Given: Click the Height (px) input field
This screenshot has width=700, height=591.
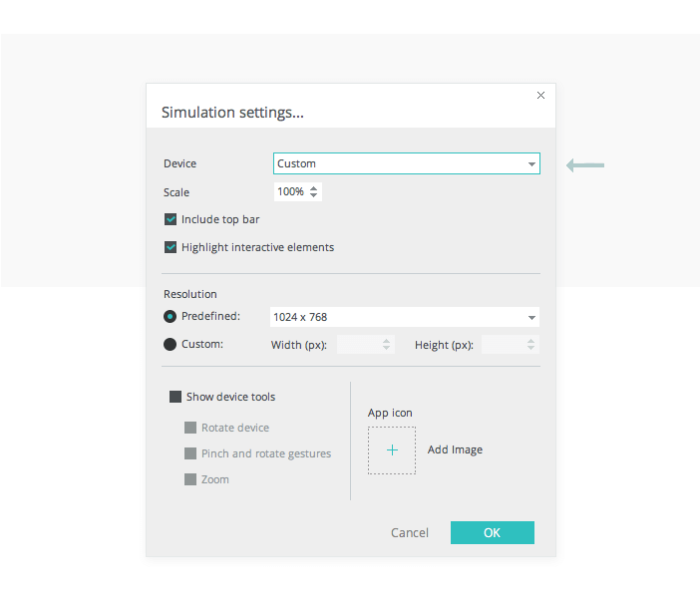Looking at the screenshot, I should 511,345.
